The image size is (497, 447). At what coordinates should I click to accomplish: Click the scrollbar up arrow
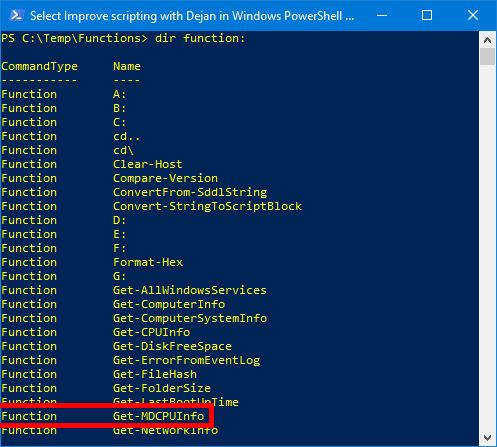click(487, 40)
